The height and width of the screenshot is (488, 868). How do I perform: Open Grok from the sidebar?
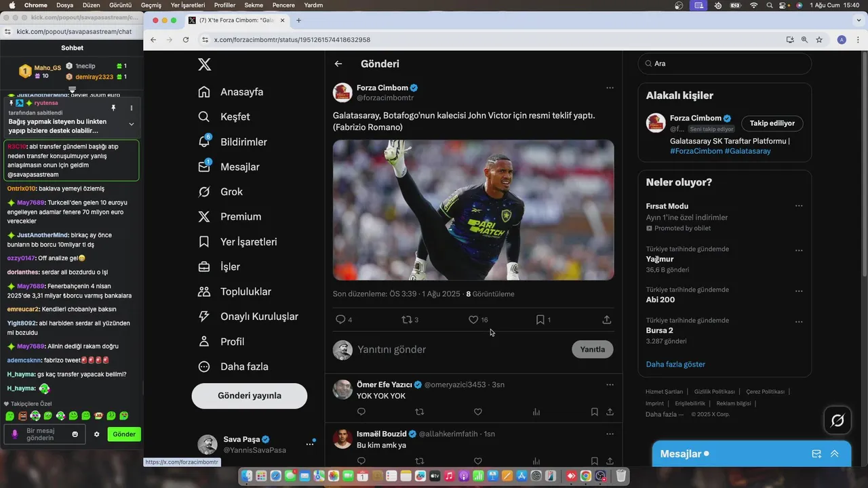[x=220, y=192]
